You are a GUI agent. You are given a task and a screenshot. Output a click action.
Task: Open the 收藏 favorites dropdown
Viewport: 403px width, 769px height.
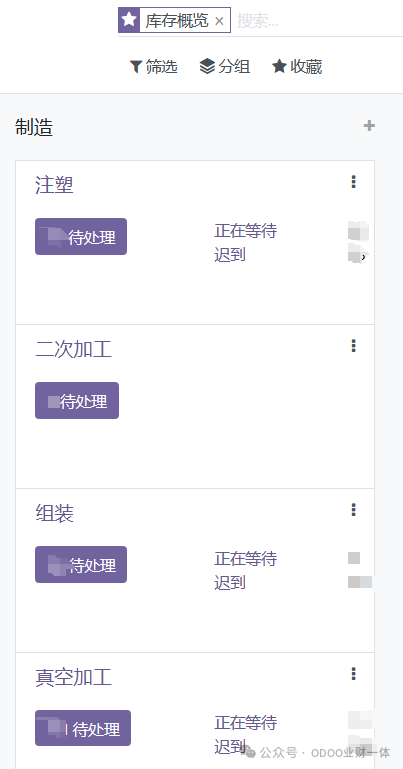(297, 67)
